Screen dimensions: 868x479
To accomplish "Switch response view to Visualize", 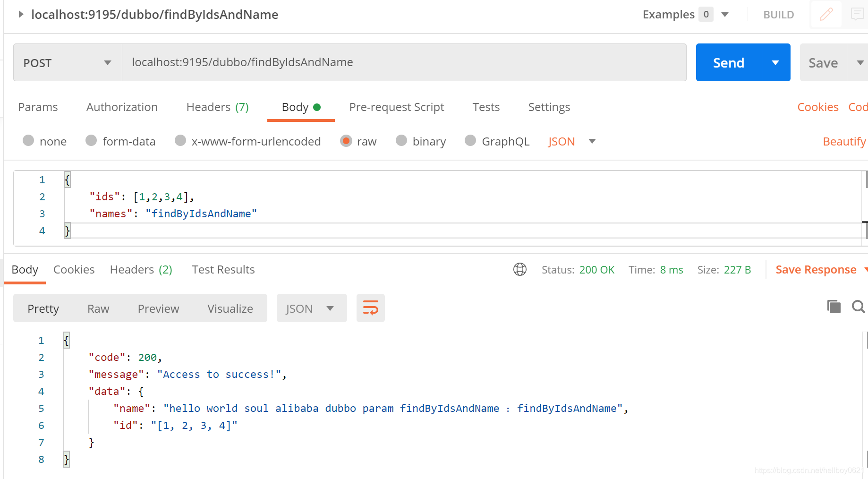I will 230,308.
